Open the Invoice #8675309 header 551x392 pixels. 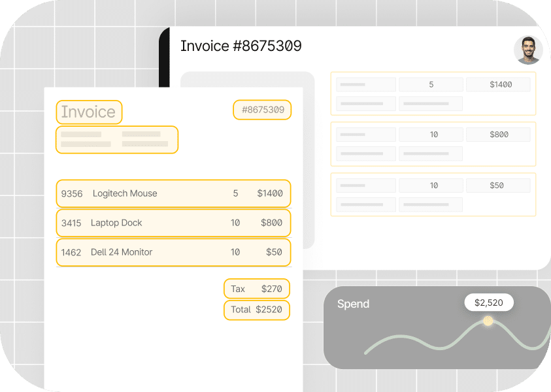pos(241,46)
